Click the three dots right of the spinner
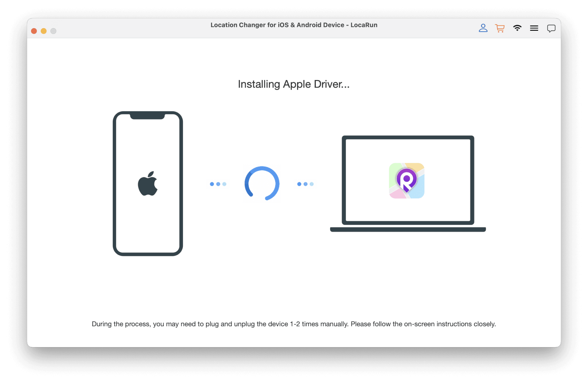The height and width of the screenshot is (383, 588). pyautogui.click(x=305, y=184)
